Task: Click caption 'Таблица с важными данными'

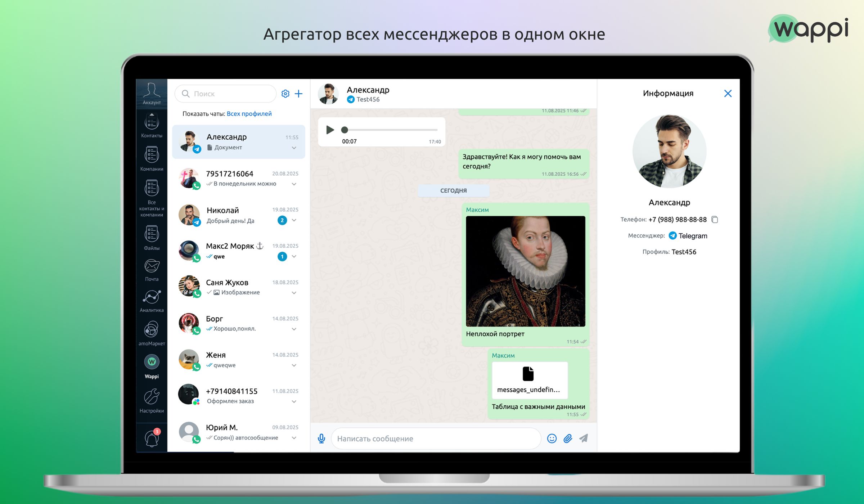Action: coord(538,407)
